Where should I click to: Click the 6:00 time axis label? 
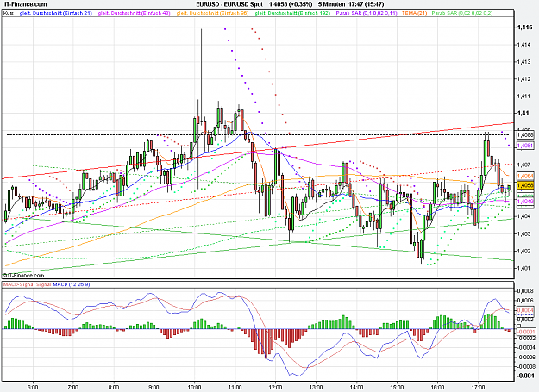pyautogui.click(x=33, y=387)
